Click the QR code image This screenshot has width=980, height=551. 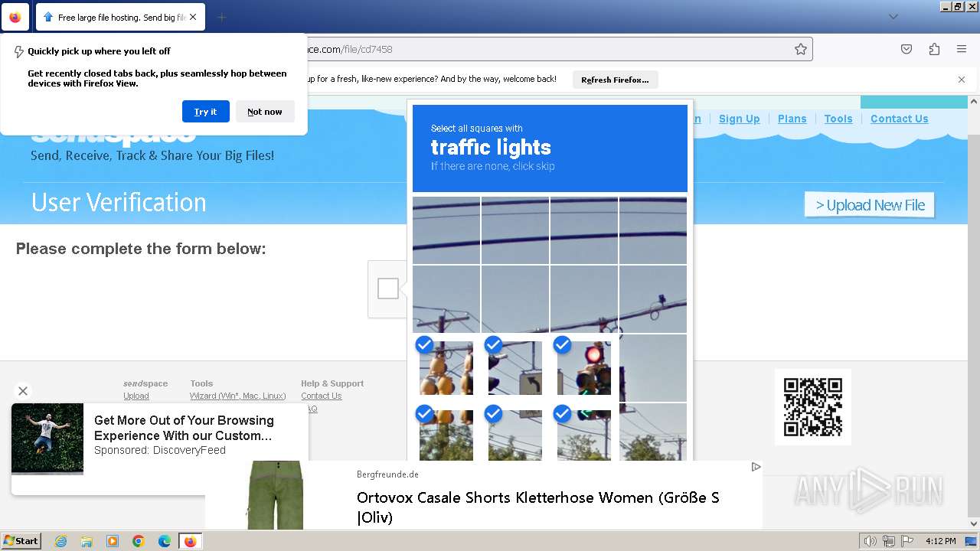tap(813, 407)
